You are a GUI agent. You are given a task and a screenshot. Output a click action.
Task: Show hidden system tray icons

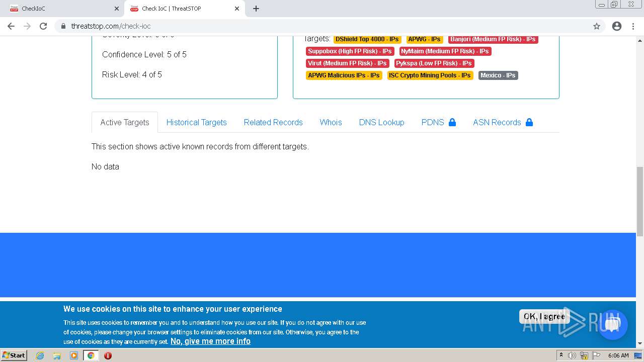click(561, 355)
